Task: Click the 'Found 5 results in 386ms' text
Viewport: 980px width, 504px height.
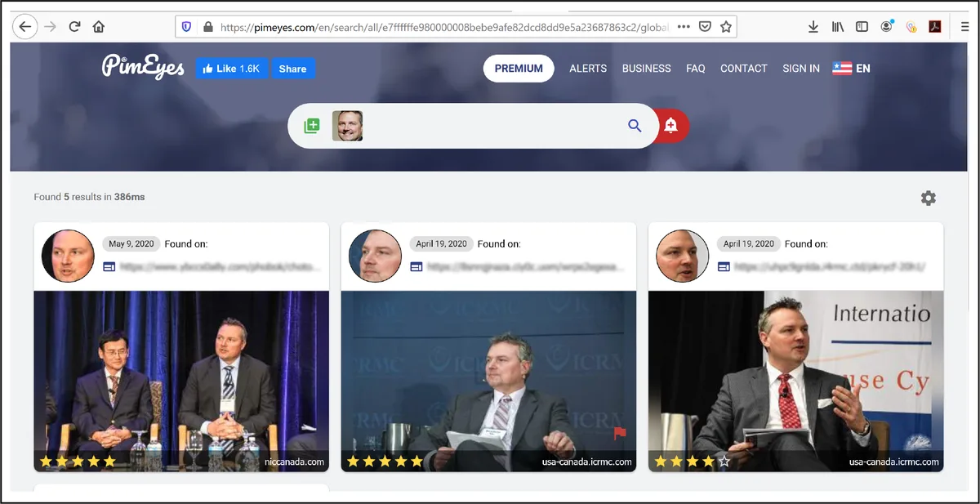Action: pyautogui.click(x=90, y=197)
